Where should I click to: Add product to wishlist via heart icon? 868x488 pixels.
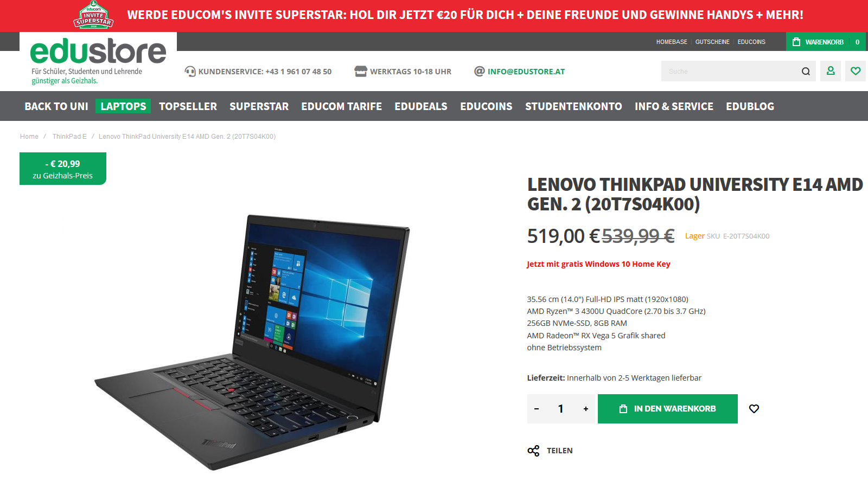tap(754, 409)
